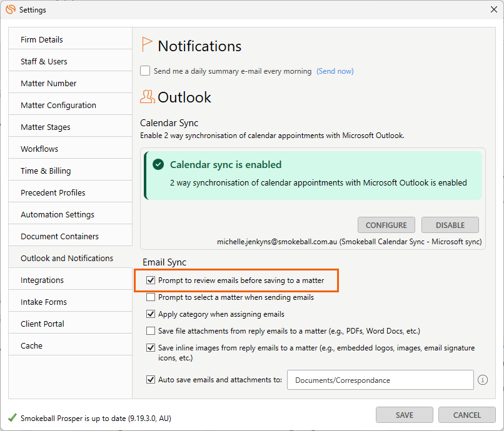Click the 'Email Sync' section heading

coord(164,262)
